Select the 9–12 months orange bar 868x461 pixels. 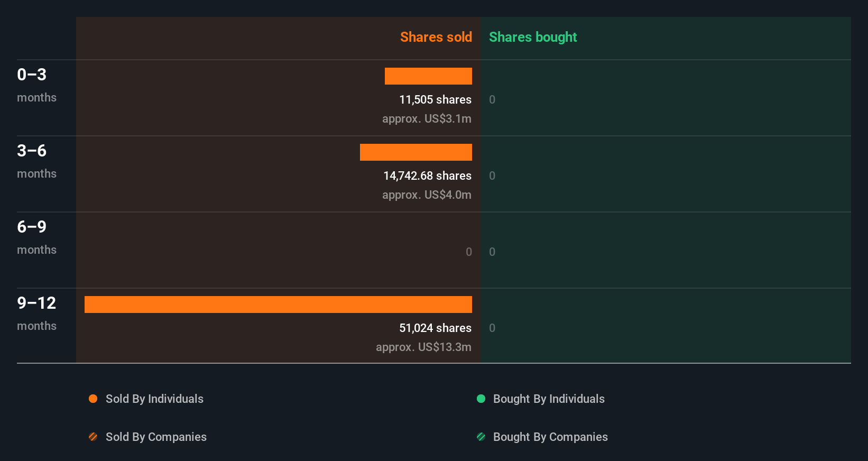click(278, 305)
